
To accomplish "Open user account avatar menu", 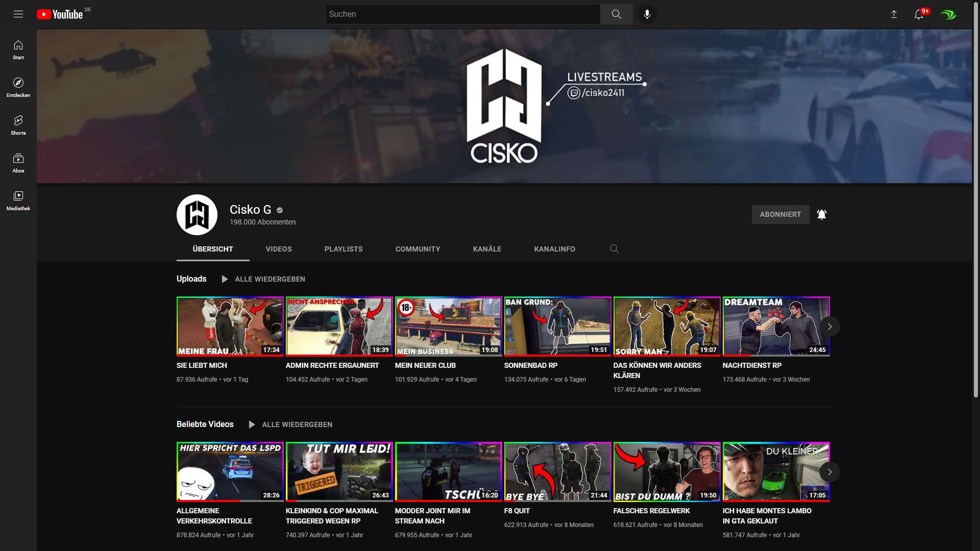I will 948,14.
